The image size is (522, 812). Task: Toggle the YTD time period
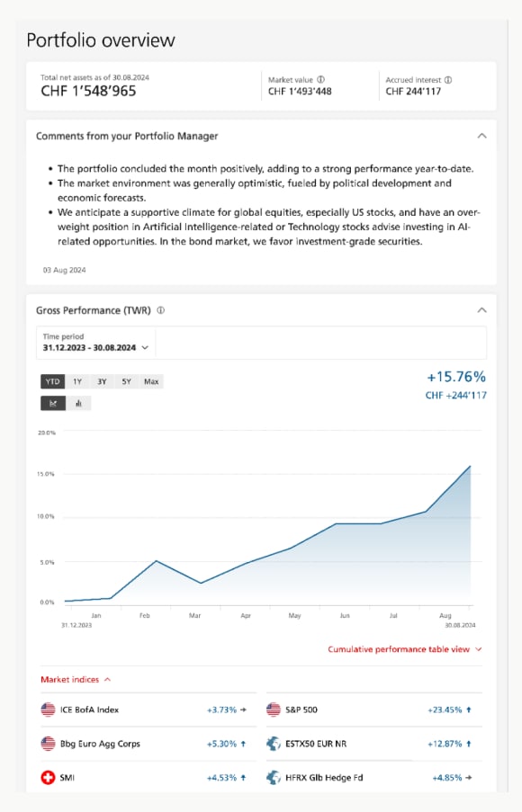coord(52,381)
